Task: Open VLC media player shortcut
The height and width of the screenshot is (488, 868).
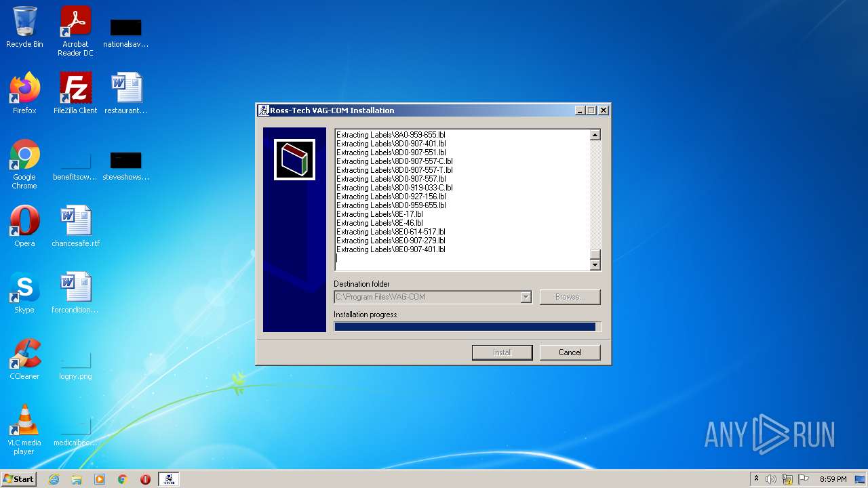Action: point(24,430)
